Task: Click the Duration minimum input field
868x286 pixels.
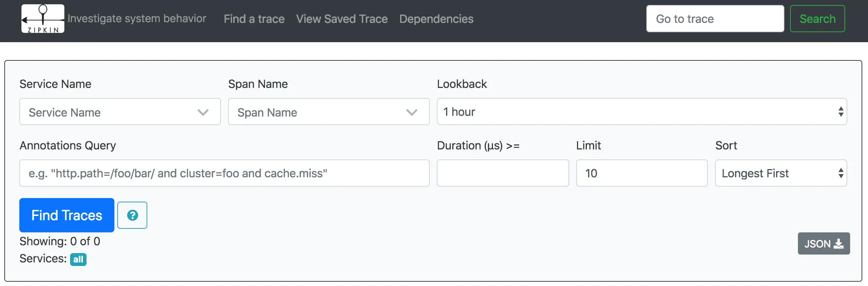Action: pos(503,173)
